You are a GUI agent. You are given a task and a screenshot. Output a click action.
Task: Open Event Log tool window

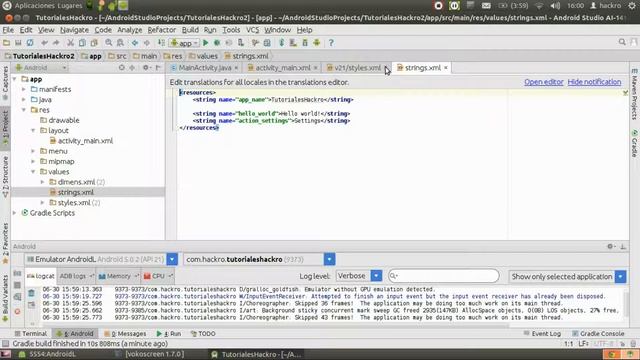[542, 333]
